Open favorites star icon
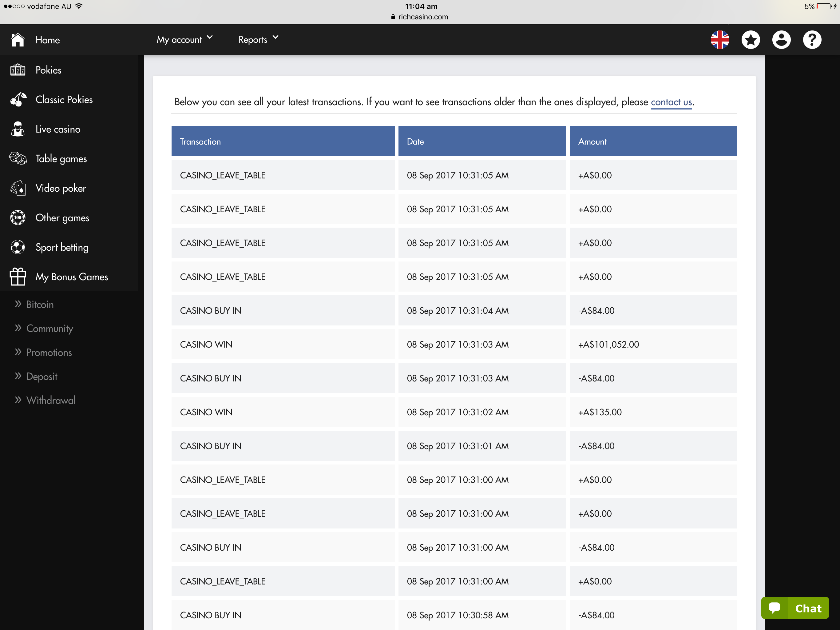 click(x=751, y=39)
